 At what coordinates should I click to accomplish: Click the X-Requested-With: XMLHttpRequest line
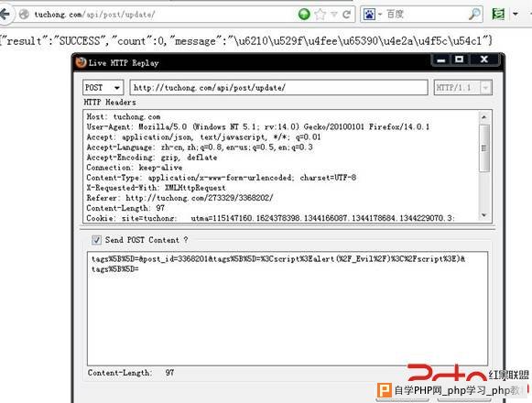[156, 188]
